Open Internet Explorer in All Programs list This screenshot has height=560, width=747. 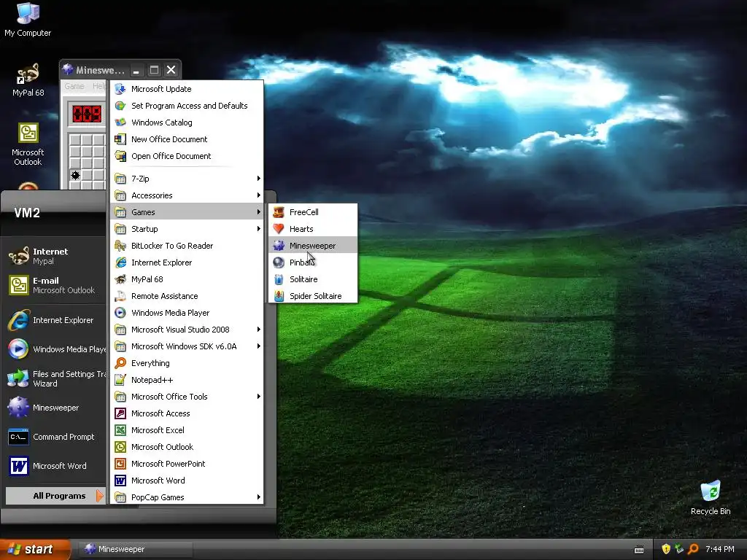click(187, 262)
